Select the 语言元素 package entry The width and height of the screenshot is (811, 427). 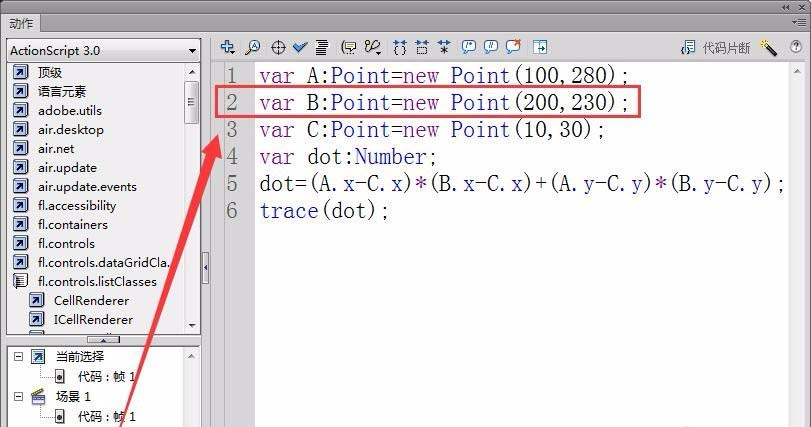[62, 92]
